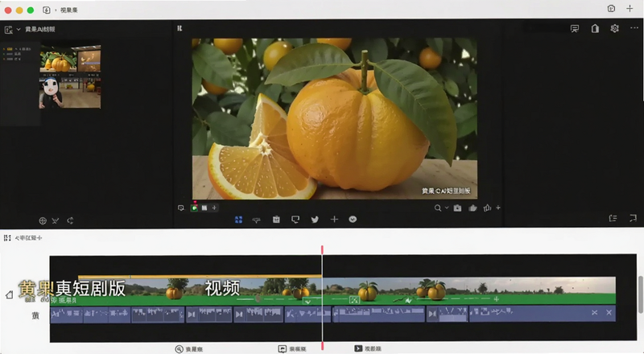Click the funnel-shaped icon next to blue grid
The image size is (644, 354).
pos(256,220)
